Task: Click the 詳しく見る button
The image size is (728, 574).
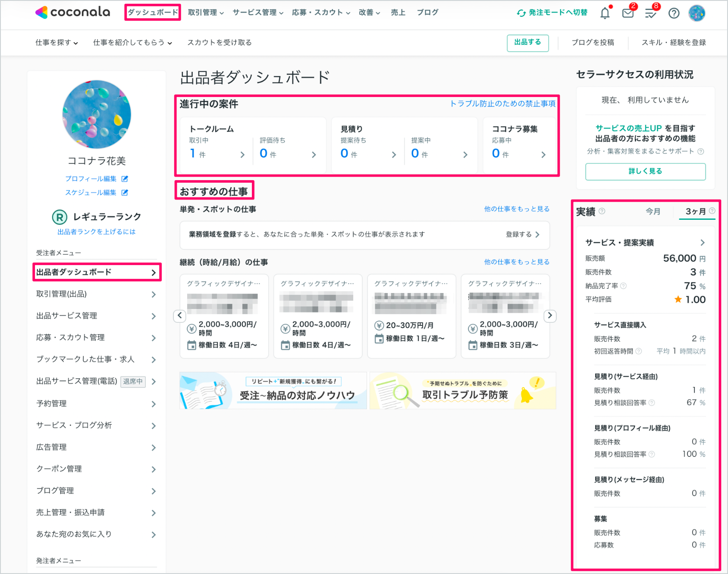Action: pyautogui.click(x=645, y=172)
